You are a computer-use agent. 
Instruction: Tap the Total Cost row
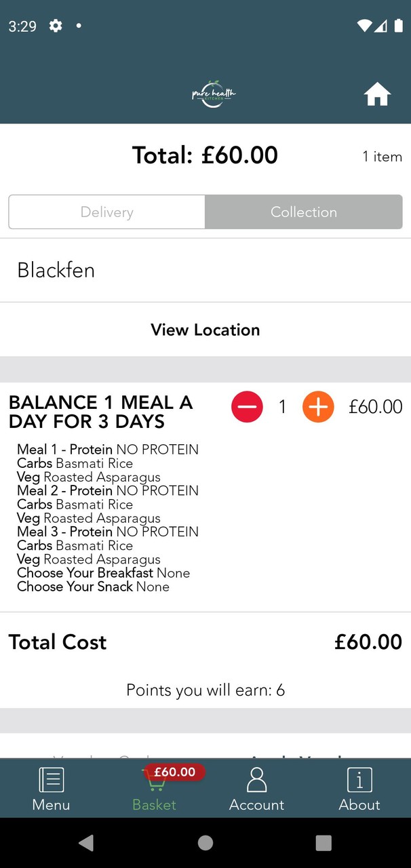pyautogui.click(x=206, y=642)
